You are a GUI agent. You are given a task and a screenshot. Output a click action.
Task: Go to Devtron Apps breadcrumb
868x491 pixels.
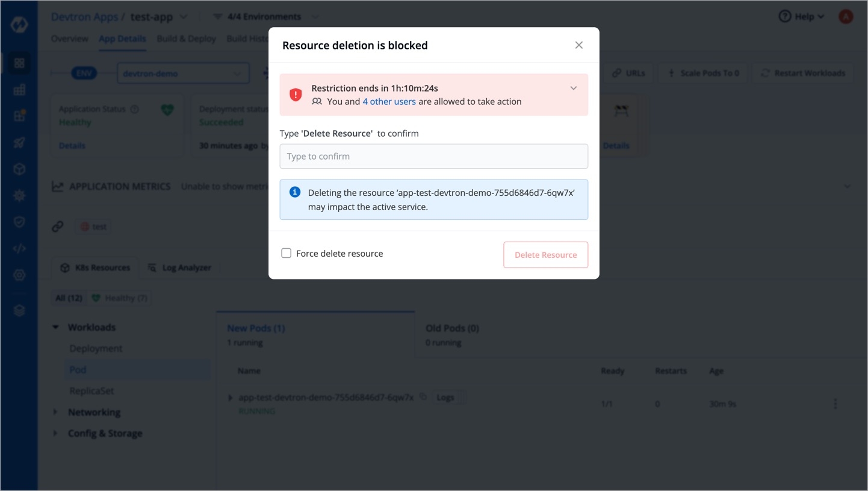point(84,16)
